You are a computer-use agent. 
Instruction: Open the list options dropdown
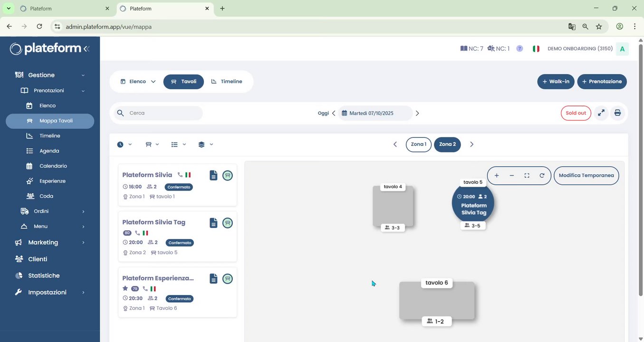(x=179, y=144)
